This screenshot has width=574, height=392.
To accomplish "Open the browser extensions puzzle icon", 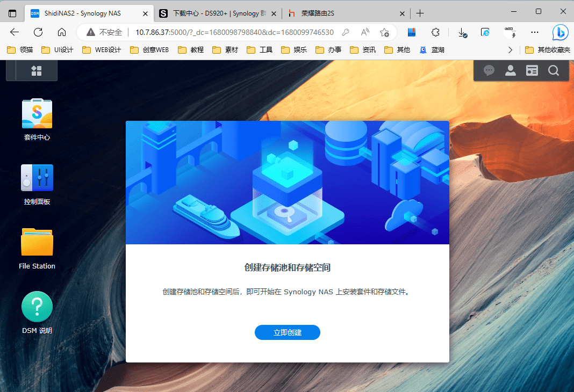I will pos(436,32).
